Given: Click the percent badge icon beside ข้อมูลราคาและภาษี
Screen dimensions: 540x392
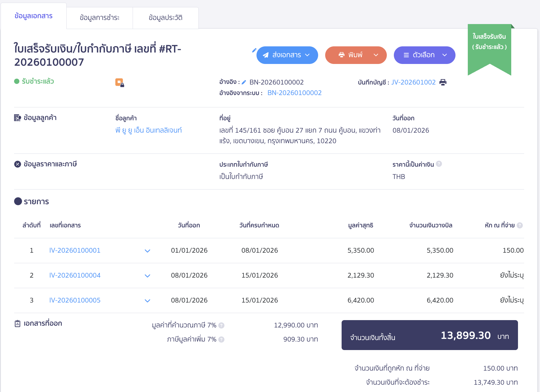Looking at the screenshot, I should 18,164.
